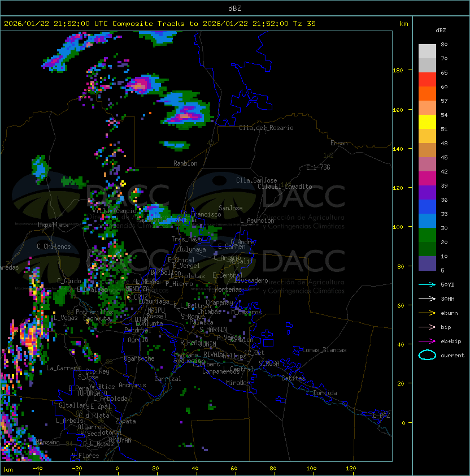The image size is (470, 476).
Task: Click the C_Chilenos map label
Action: tap(54, 246)
